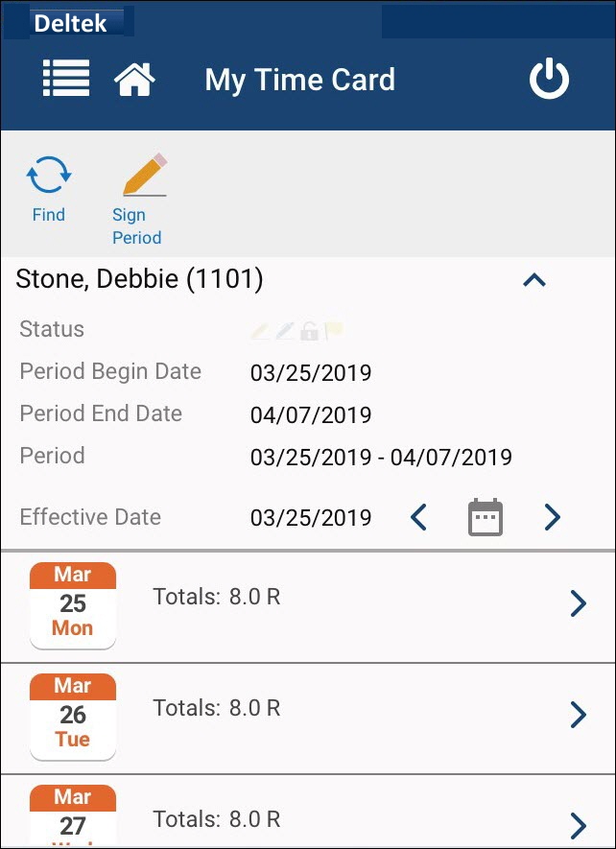Click the Sign Period pencil icon
616x849 pixels.
point(144,176)
